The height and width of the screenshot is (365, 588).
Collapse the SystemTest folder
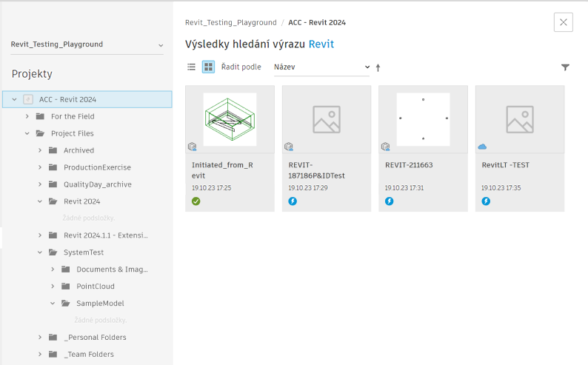coord(40,252)
